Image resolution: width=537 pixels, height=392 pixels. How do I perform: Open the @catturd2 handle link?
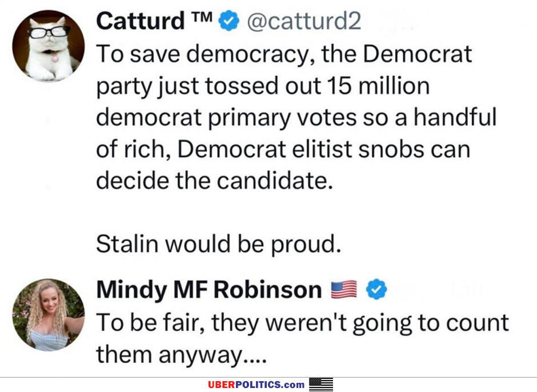coord(303,22)
